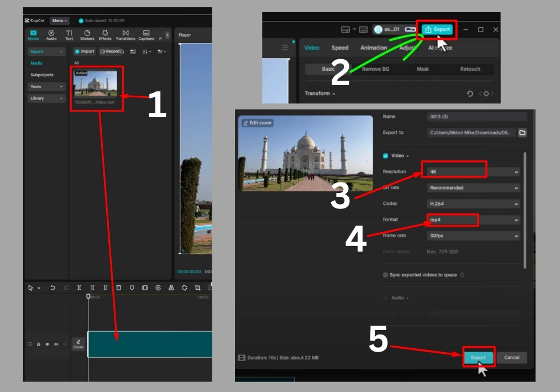Viewport: 560px width, 392px height.
Task: Hide the main track with the eye icon
Action: [x=47, y=344]
